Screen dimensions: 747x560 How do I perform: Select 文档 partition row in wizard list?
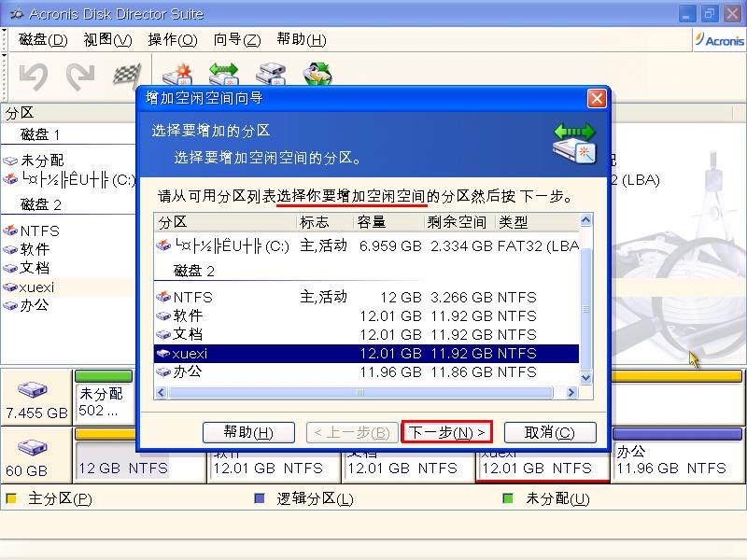366,334
